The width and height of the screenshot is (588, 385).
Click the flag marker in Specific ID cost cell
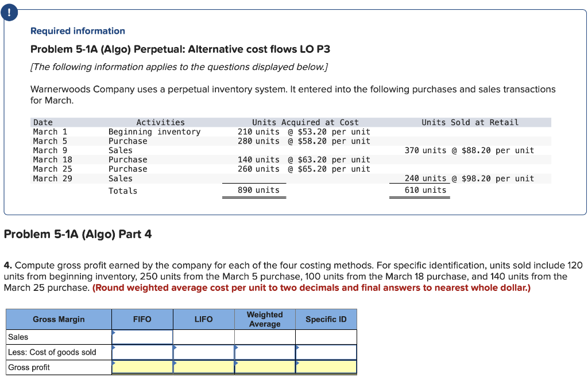[x=297, y=348]
